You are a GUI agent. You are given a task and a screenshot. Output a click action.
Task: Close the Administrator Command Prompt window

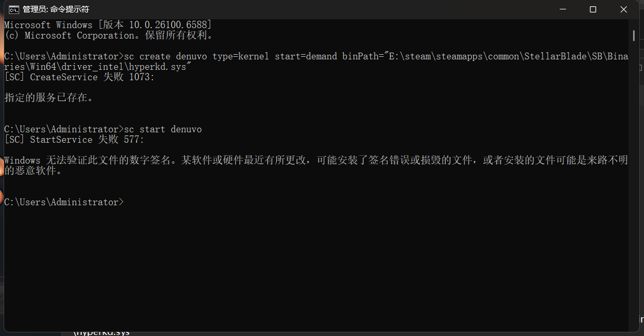[x=623, y=9]
